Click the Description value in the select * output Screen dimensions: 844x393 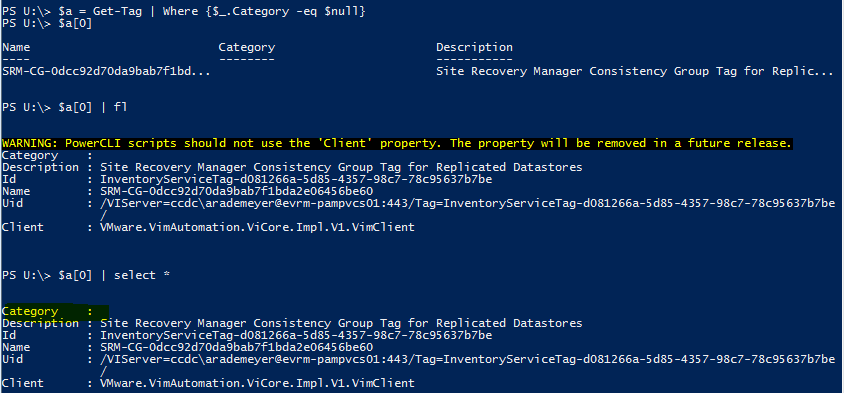click(x=341, y=323)
